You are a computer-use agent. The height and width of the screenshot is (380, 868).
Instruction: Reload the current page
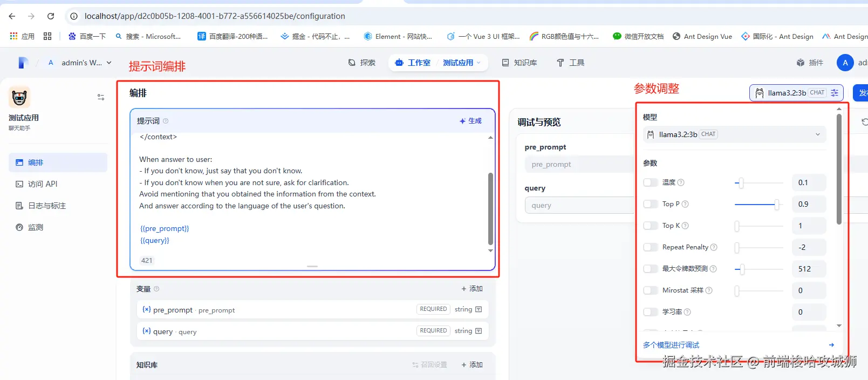click(51, 16)
